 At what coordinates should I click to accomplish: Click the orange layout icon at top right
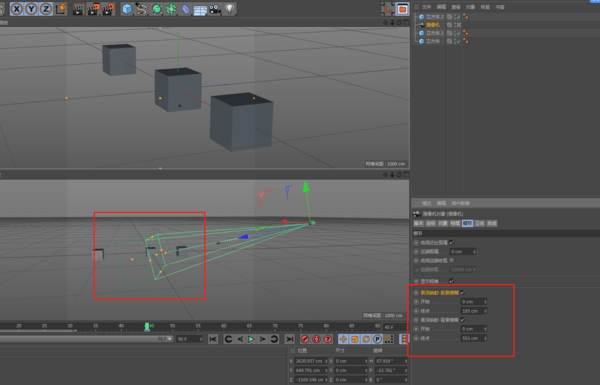[x=402, y=9]
